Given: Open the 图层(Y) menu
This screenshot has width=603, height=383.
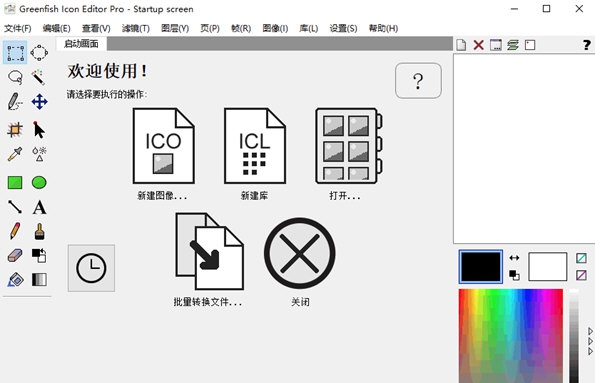Looking at the screenshot, I should (175, 28).
